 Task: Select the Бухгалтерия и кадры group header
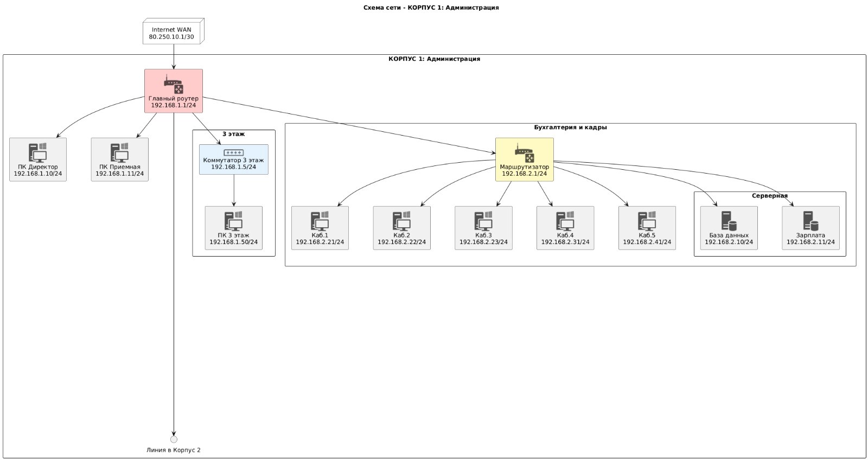point(570,127)
